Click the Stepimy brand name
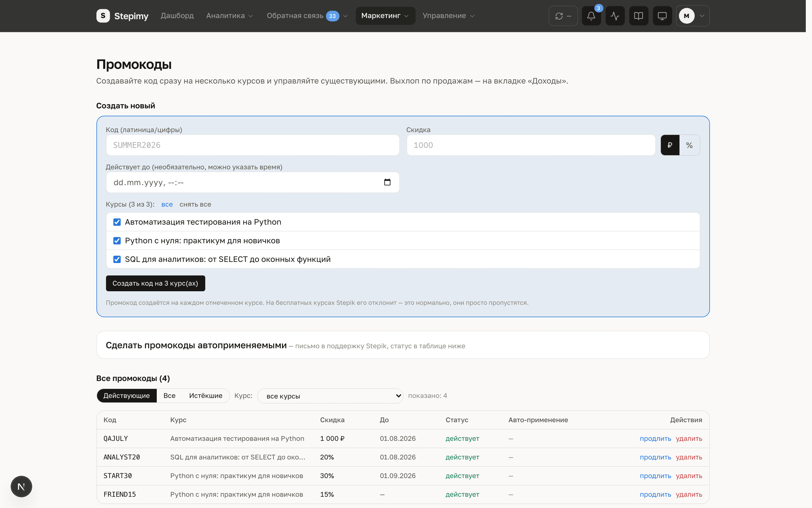The width and height of the screenshot is (812, 508). pos(131,16)
